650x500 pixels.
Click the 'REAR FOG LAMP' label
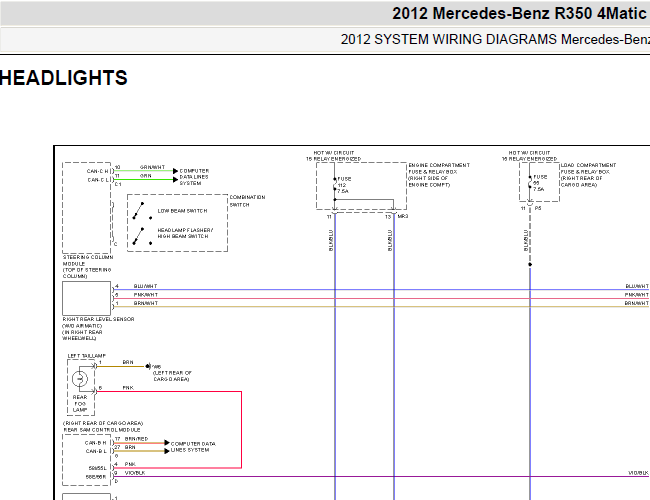tap(80, 403)
